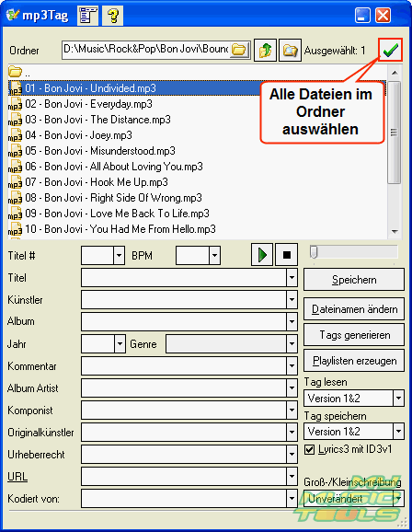
Task: Expand Tag lesen version dropdown
Action: point(398,398)
